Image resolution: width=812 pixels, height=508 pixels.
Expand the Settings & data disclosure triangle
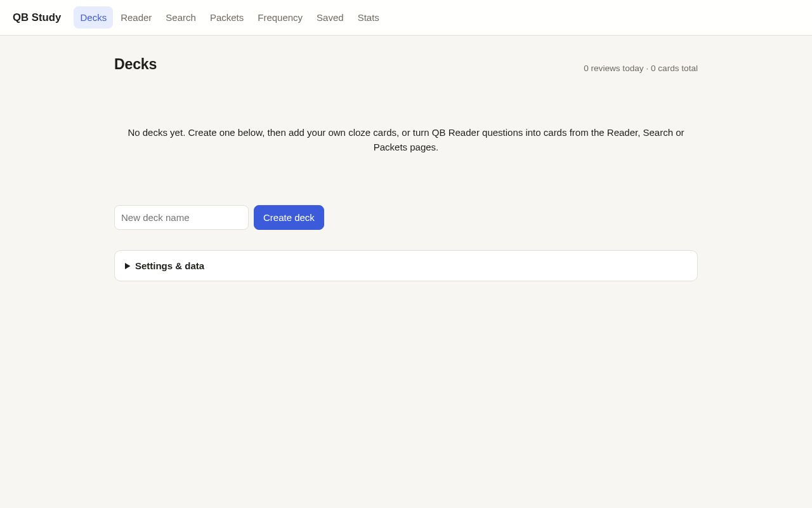pyautogui.click(x=128, y=266)
